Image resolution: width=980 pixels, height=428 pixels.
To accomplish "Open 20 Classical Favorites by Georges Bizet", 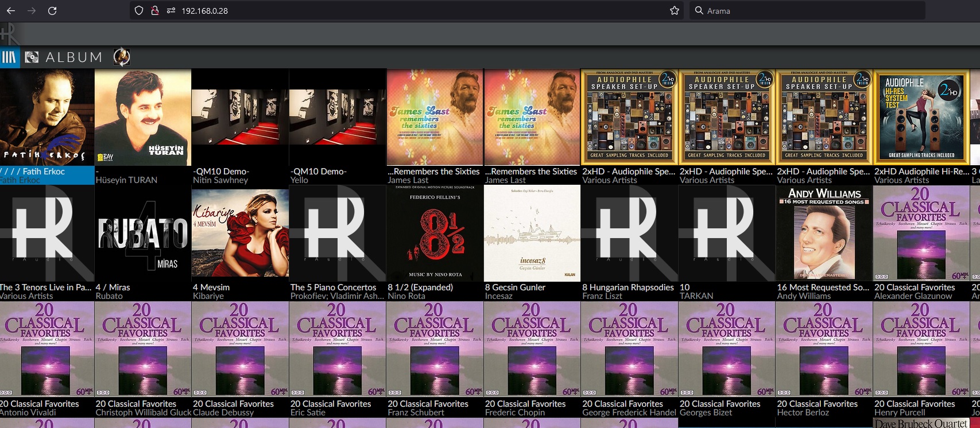I will tap(727, 350).
